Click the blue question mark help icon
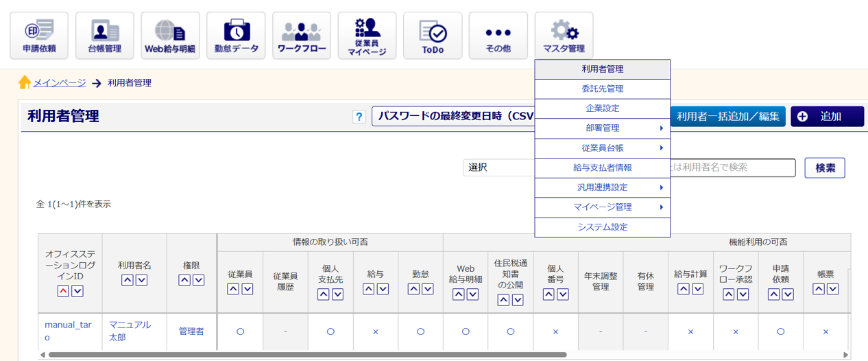This screenshot has width=868, height=361. [x=359, y=117]
